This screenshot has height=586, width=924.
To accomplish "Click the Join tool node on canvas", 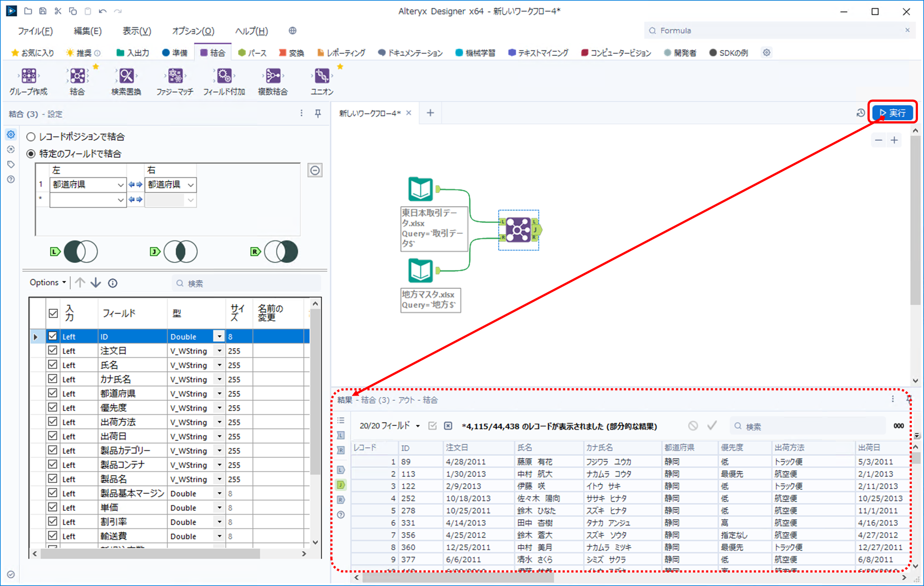I will tap(518, 230).
